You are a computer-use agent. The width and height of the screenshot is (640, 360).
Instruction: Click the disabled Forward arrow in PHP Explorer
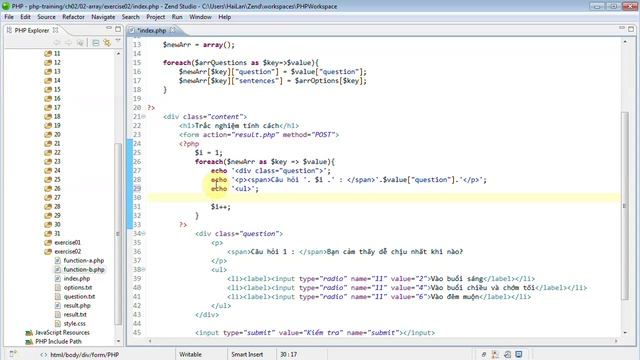69,42
